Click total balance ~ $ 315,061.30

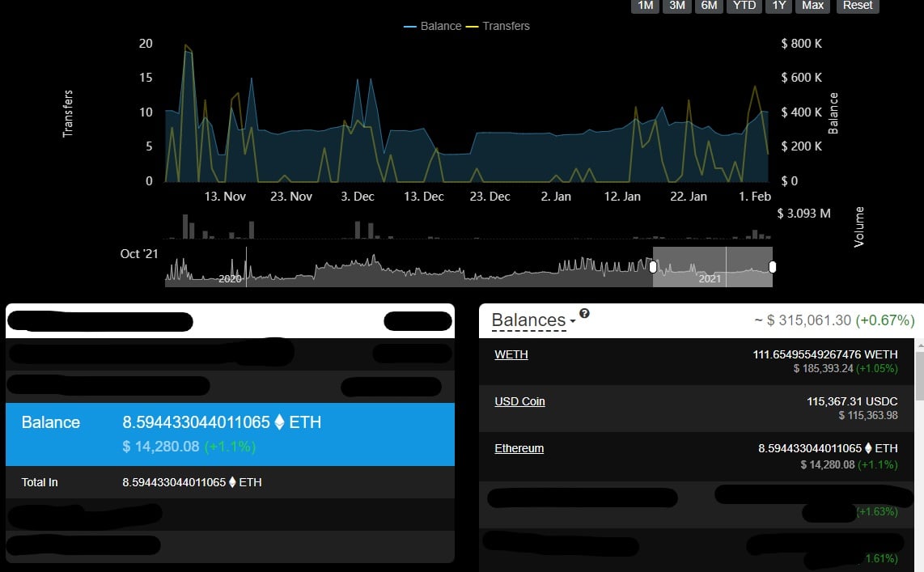pos(803,320)
